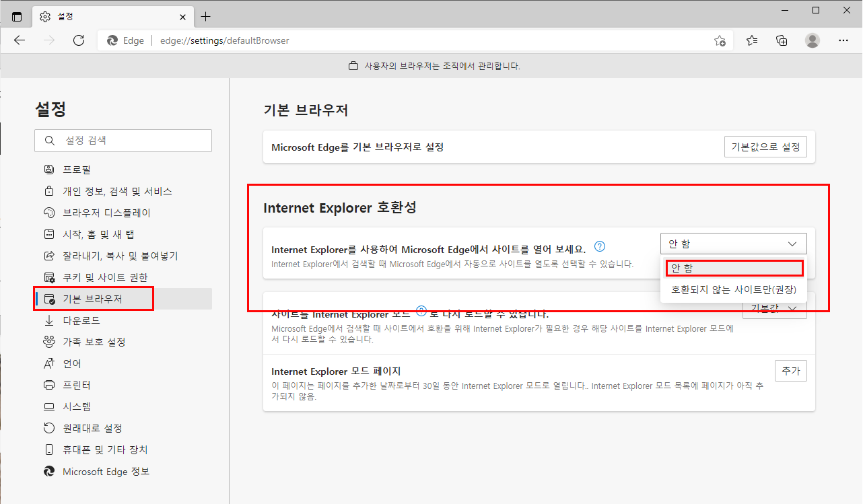Click the Edge logo in address bar
The height and width of the screenshot is (504, 863).
pos(112,40)
